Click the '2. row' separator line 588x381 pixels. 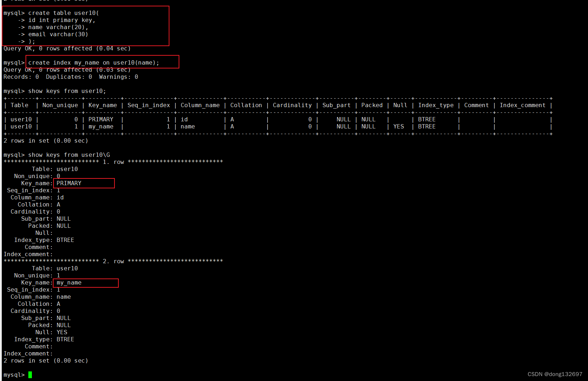pyautogui.click(x=113, y=261)
